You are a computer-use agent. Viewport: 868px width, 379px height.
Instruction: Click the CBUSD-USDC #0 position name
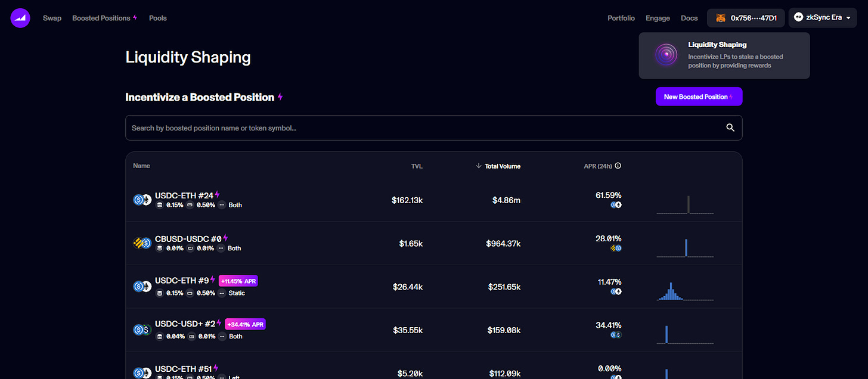pos(188,238)
